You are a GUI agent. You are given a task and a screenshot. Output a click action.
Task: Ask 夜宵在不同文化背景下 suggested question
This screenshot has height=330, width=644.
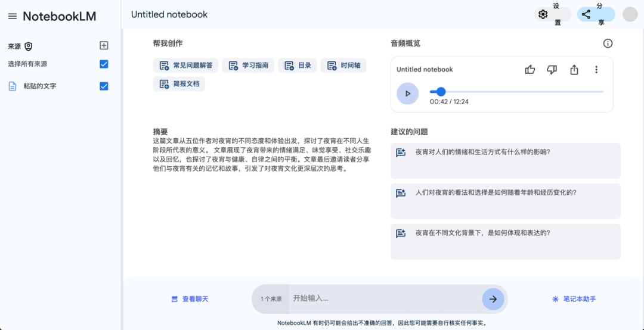tap(506, 241)
